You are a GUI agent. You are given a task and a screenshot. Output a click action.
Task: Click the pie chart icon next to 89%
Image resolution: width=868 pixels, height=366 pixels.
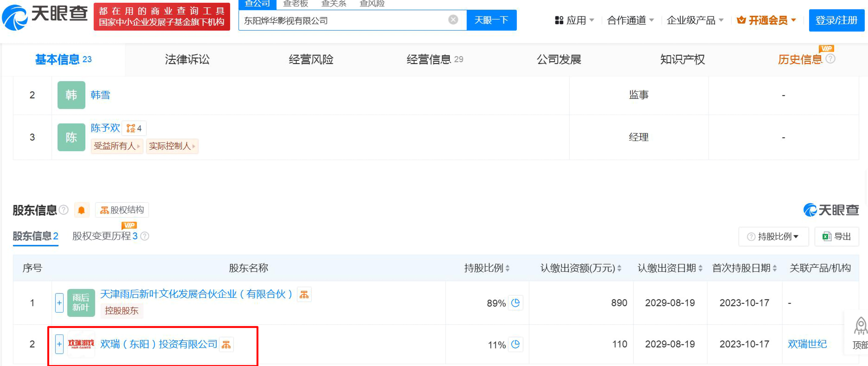(x=515, y=303)
